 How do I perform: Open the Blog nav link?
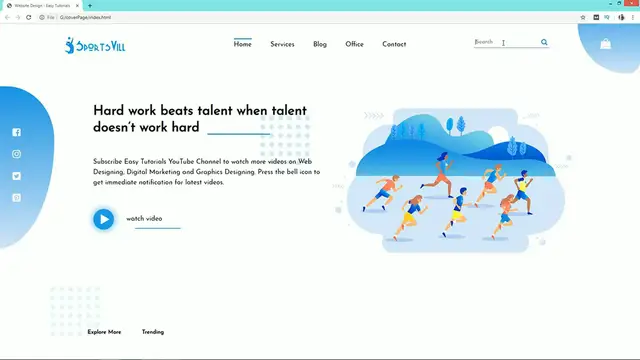(x=320, y=44)
